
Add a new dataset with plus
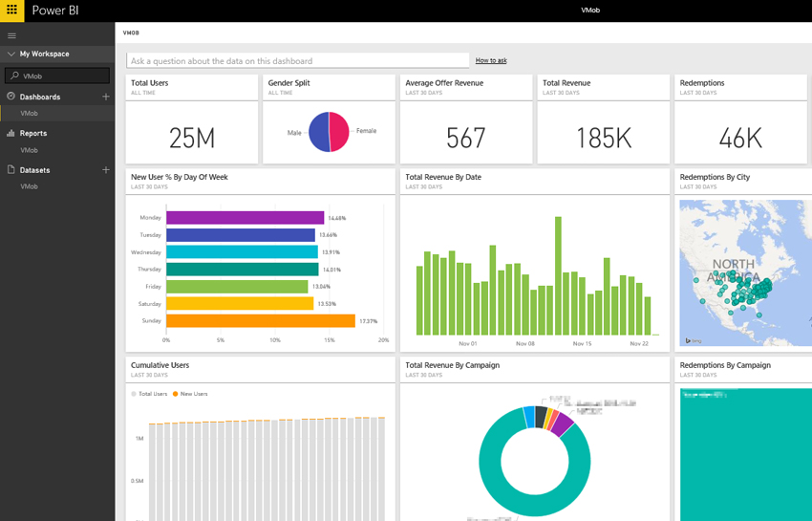pos(106,169)
